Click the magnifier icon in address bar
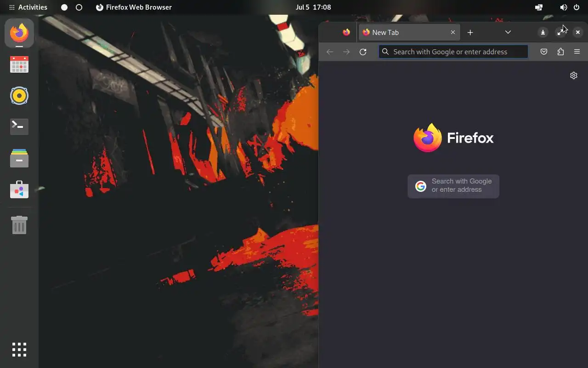This screenshot has height=368, width=588. pos(385,52)
